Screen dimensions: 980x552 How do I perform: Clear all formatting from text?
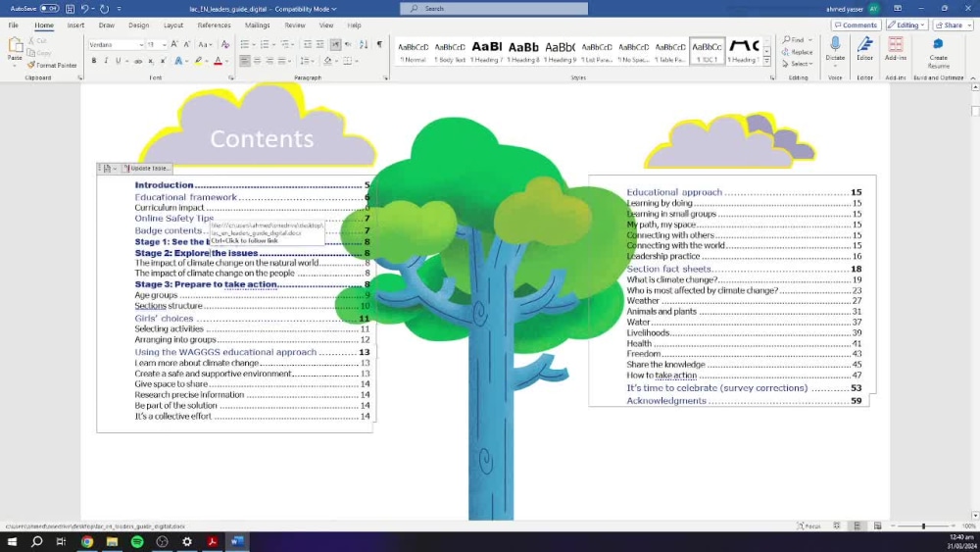[x=225, y=44]
